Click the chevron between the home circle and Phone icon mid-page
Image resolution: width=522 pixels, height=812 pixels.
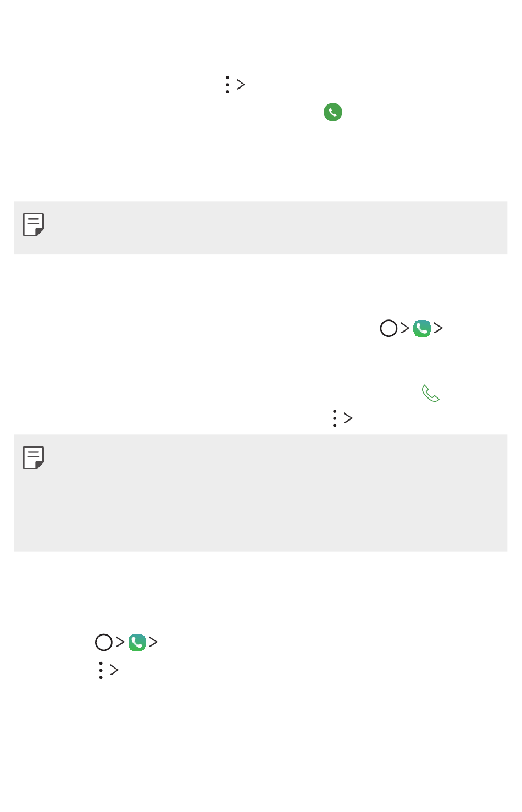pyautogui.click(x=405, y=328)
